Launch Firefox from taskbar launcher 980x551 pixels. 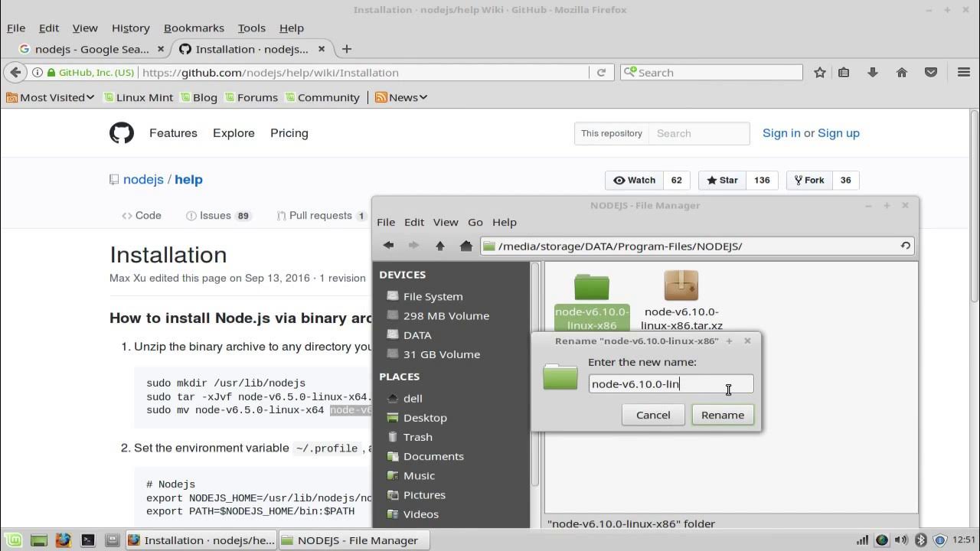point(64,540)
